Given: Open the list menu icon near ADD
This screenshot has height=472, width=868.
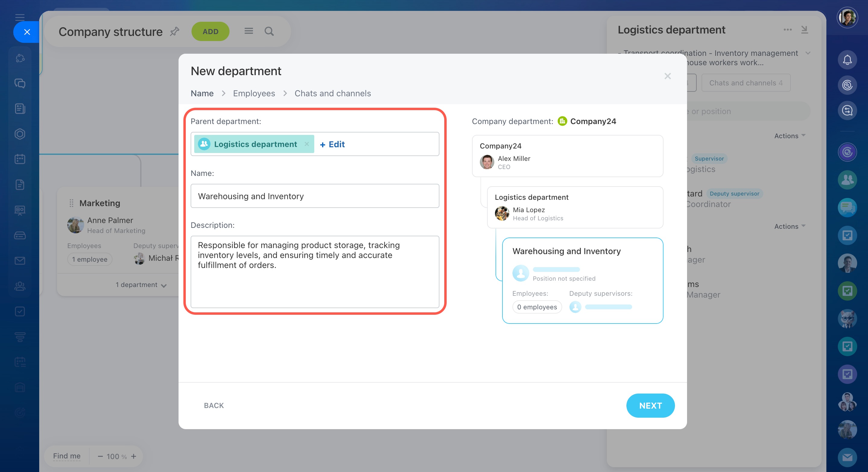Looking at the screenshot, I should coord(249,31).
